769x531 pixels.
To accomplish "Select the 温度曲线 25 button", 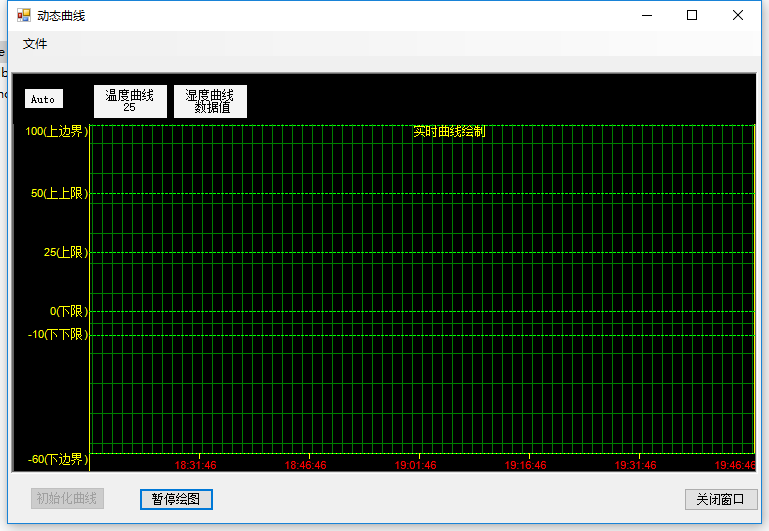I will click(x=130, y=101).
